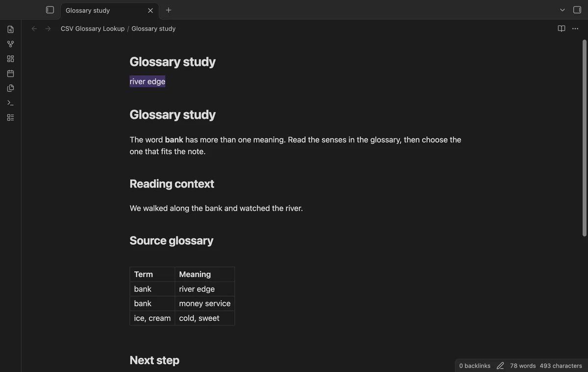
Task: Click the second Glossary study heading
Action: click(172, 115)
